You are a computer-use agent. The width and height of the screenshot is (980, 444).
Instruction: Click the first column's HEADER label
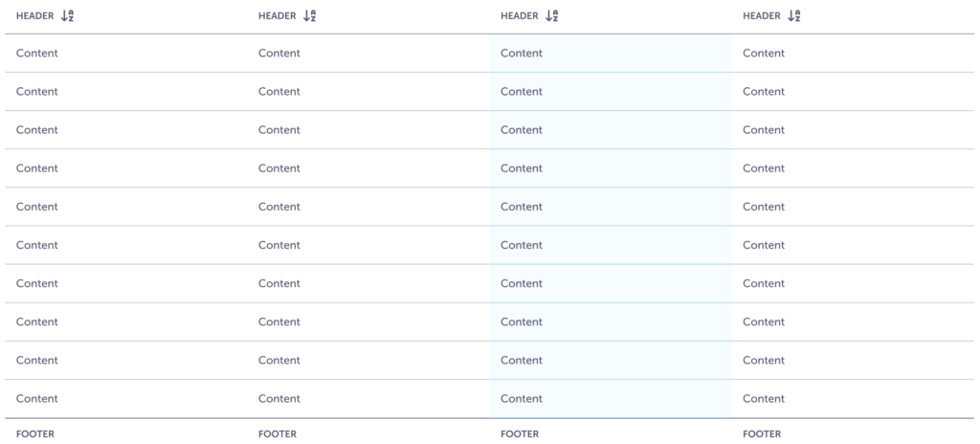34,15
